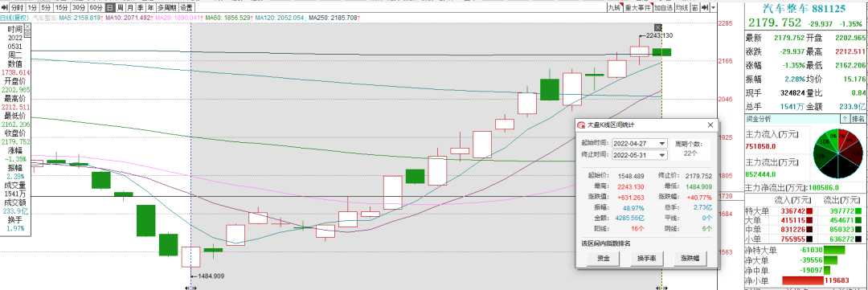Viewport: 868px width, 290px height.
Task: Select the 60分 period tab
Action: pos(96,8)
